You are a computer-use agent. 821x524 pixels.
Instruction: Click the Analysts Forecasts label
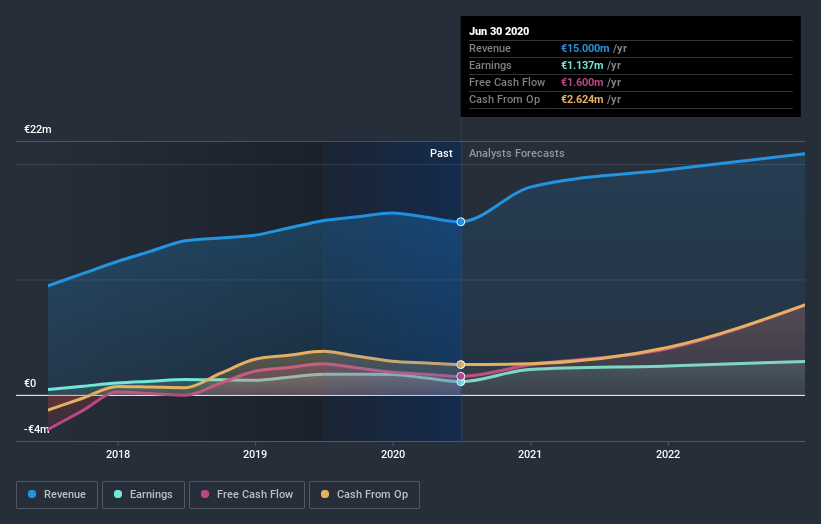517,153
